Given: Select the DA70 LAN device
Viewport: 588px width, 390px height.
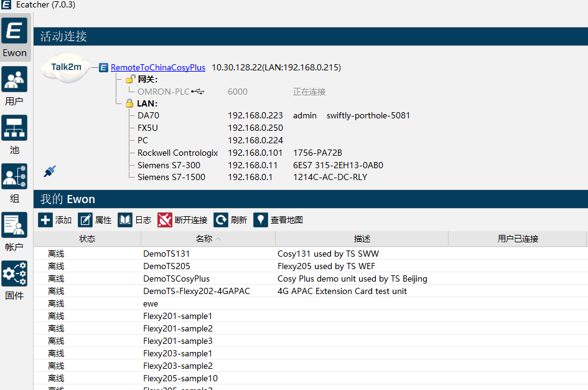Looking at the screenshot, I should (x=149, y=116).
